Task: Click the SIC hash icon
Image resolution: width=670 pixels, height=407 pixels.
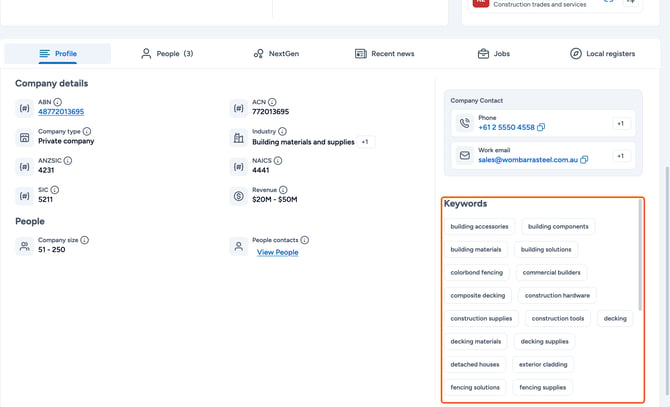Action: pyautogui.click(x=24, y=196)
